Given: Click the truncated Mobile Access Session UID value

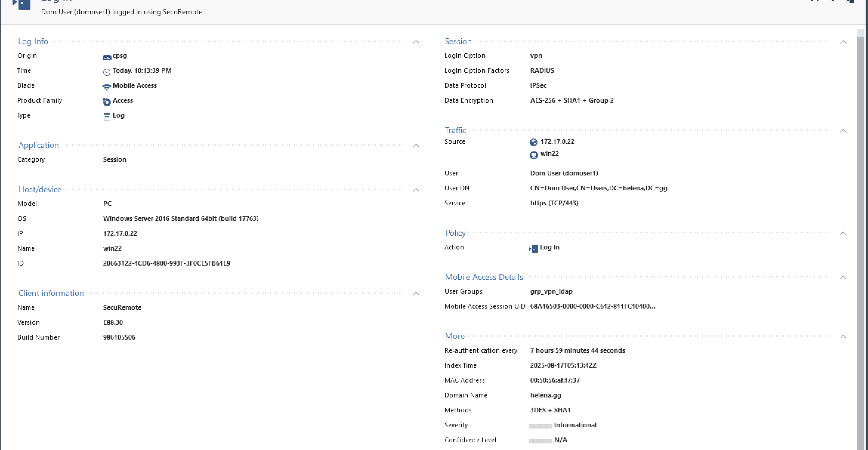Looking at the screenshot, I should pyautogui.click(x=592, y=306).
